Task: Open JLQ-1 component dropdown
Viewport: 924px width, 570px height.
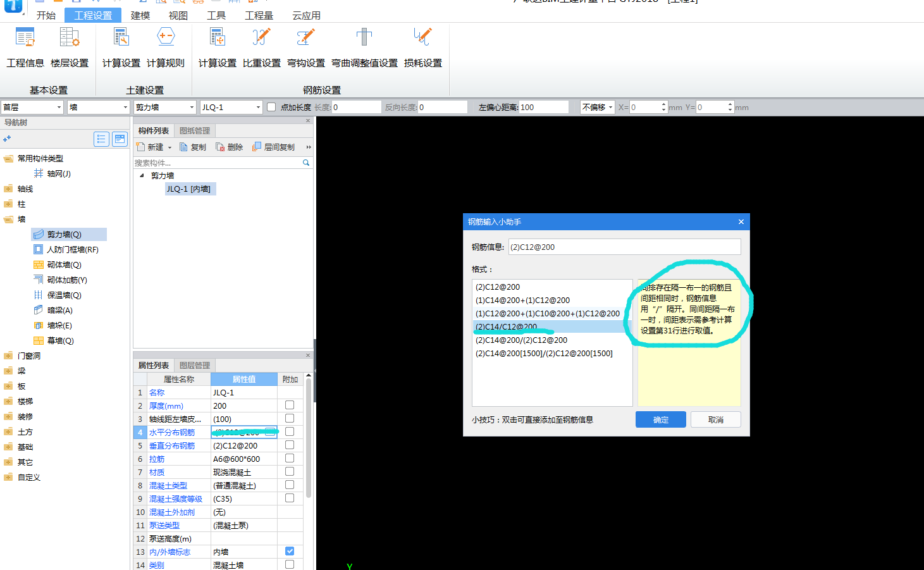Action: [x=231, y=107]
